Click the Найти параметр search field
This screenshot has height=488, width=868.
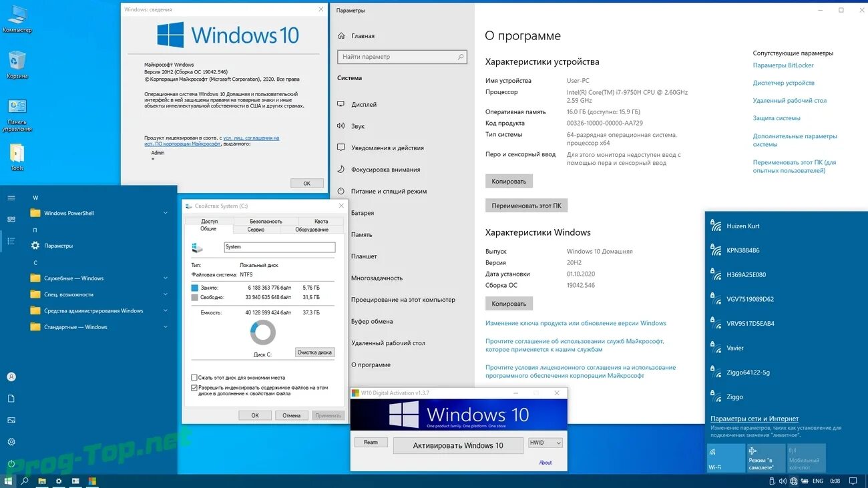tap(402, 57)
